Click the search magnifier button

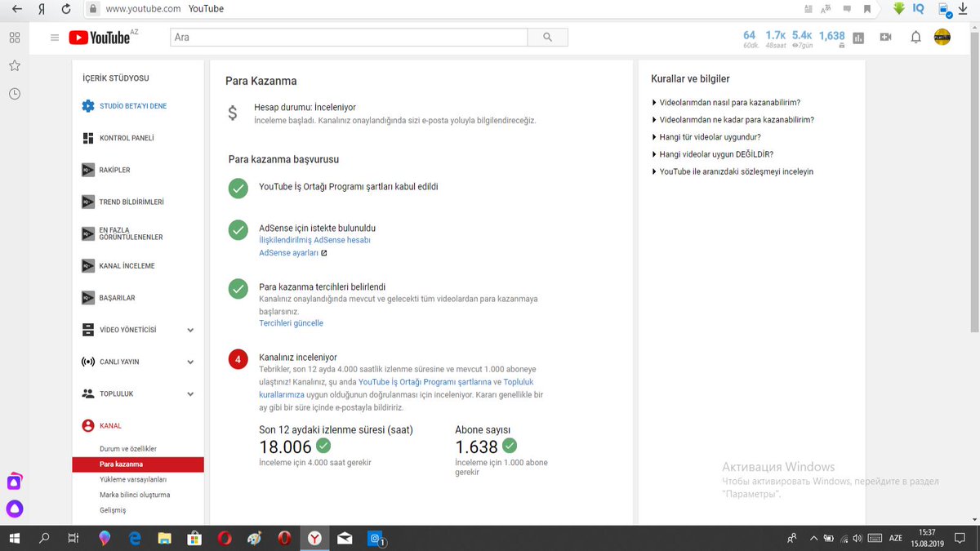tap(548, 38)
